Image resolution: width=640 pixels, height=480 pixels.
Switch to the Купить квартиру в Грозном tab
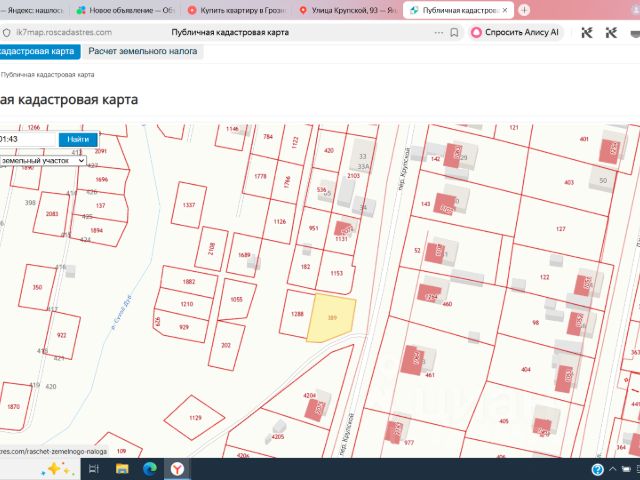238,10
